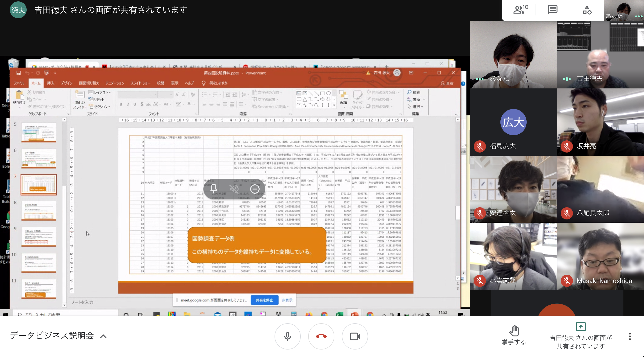Click the end call red button
Image resolution: width=644 pixels, height=357 pixels.
point(321,336)
